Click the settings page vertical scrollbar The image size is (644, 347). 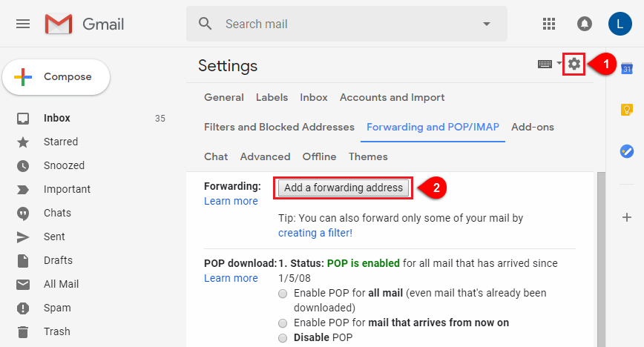[x=601, y=259]
